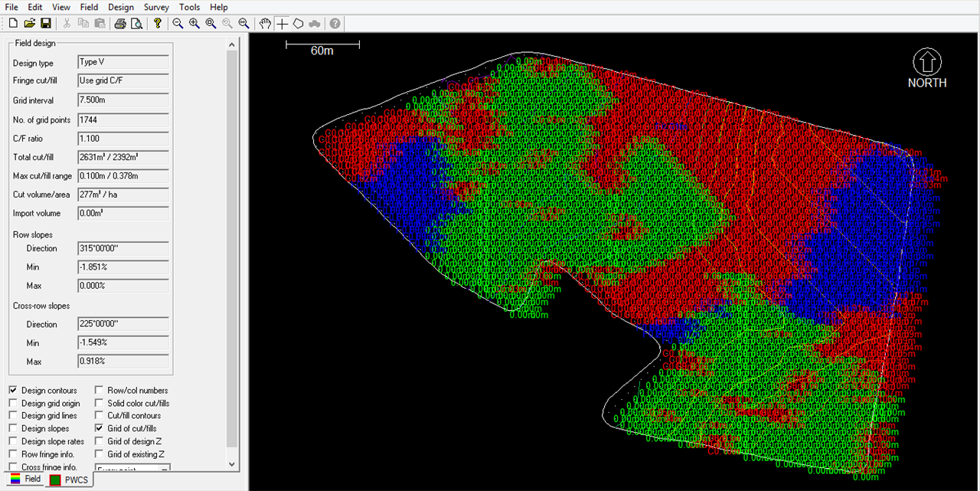Select the Pan hand tool
This screenshot has width=980, height=491.
click(x=265, y=24)
